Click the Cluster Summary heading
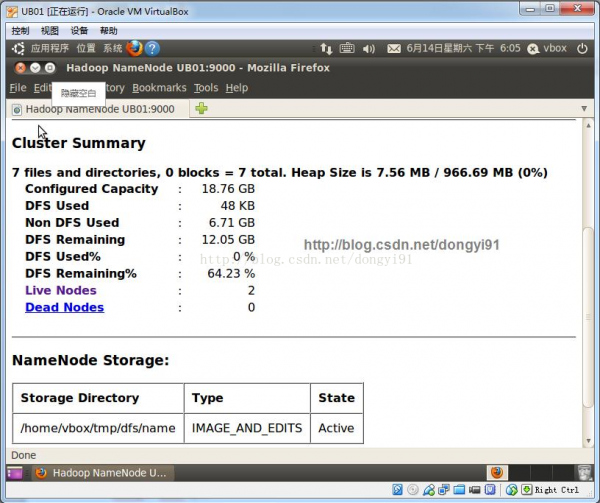600x503 pixels. 79,143
